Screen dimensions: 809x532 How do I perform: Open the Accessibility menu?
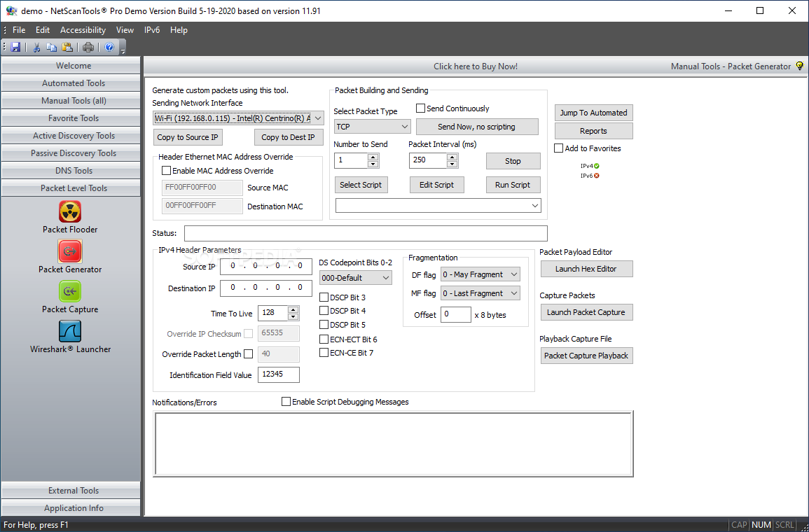point(83,30)
